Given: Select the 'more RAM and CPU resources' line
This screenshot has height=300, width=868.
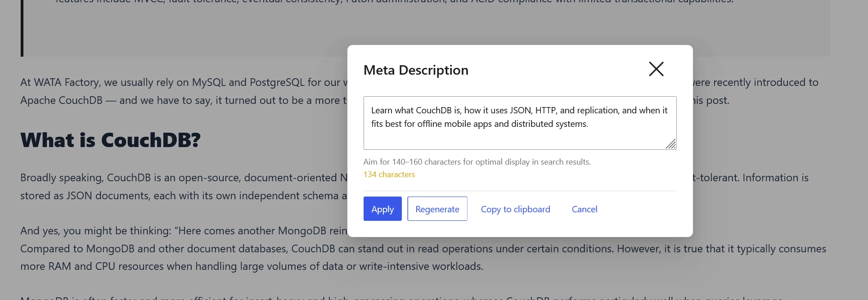Looking at the screenshot, I should (252, 266).
